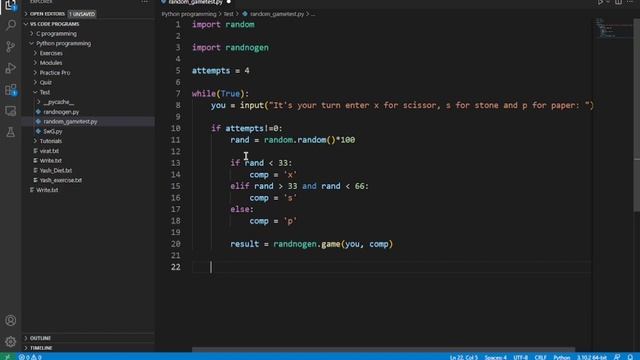Screen dimensions: 640x360
Task: Open the Manage gear icon
Action: tap(11, 341)
